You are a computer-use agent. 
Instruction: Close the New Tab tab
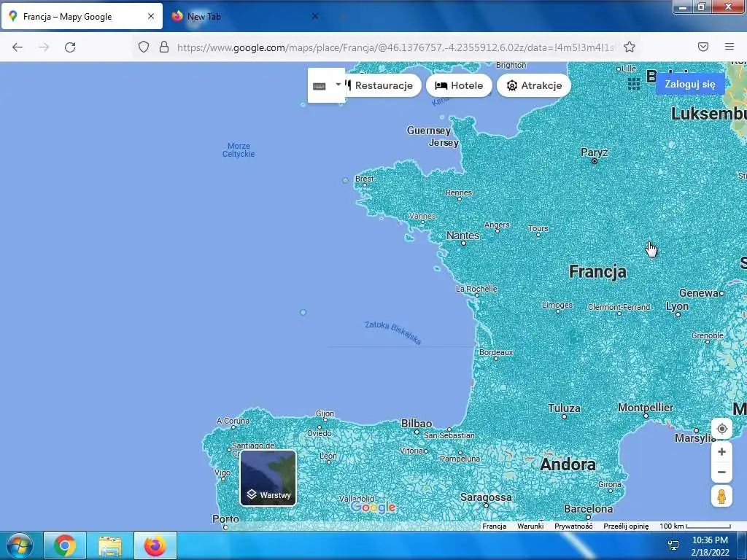point(315,16)
